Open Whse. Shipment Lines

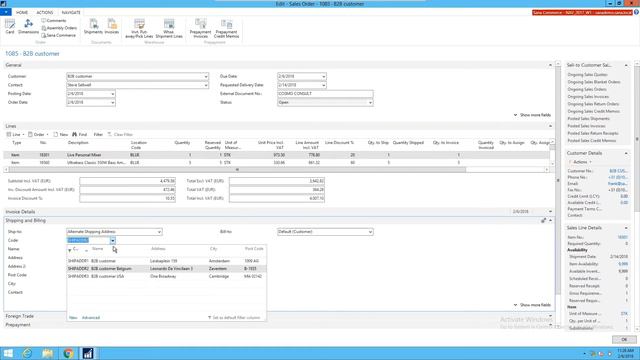(169, 29)
